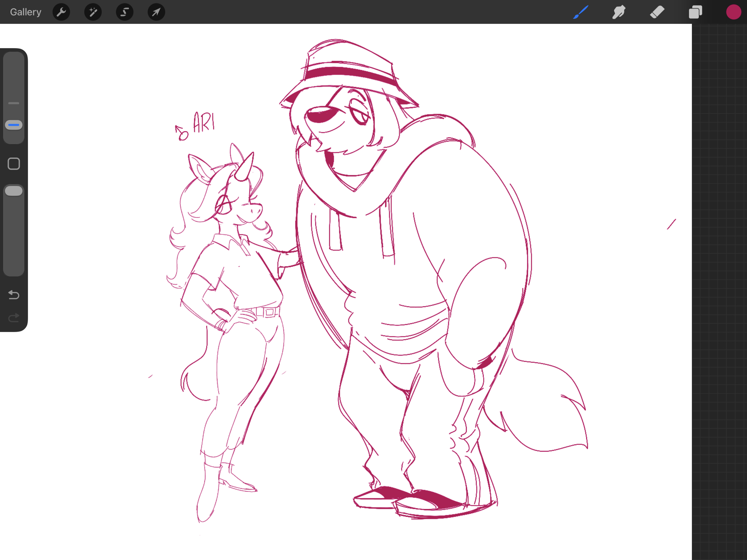The width and height of the screenshot is (747, 560).
Task: Open the Layers panel
Action: point(695,12)
